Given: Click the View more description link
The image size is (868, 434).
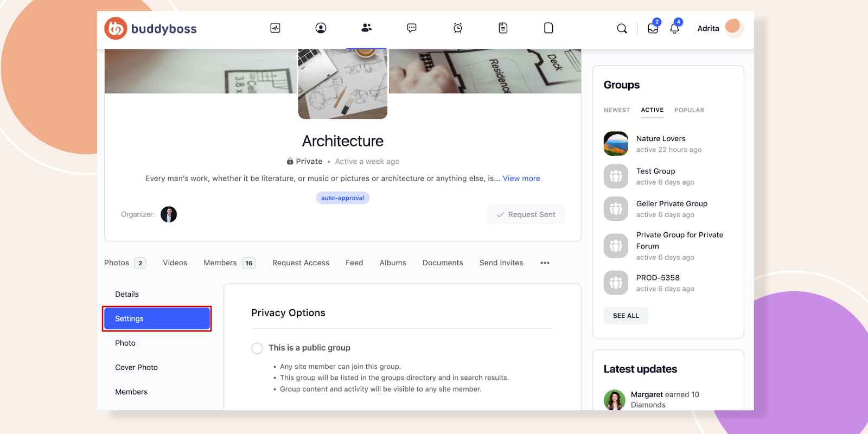Looking at the screenshot, I should click(x=521, y=178).
